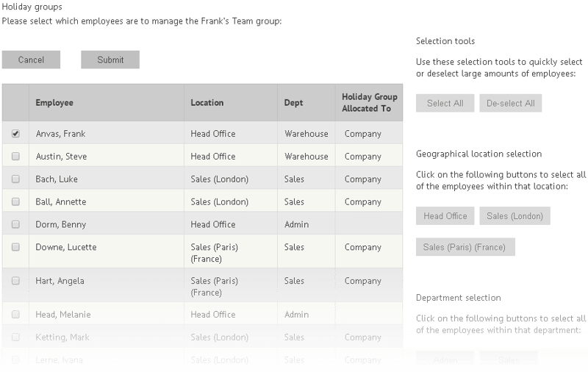
Task: Tick the Ketting, Mark checkbox
Action: click(15, 337)
